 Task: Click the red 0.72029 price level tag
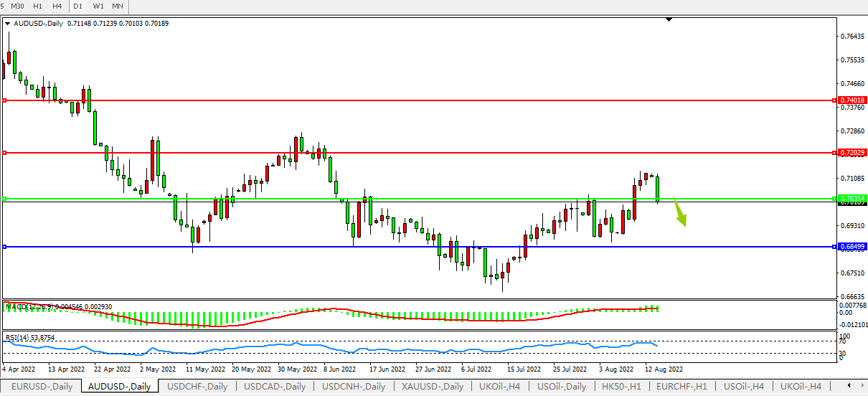coord(852,153)
